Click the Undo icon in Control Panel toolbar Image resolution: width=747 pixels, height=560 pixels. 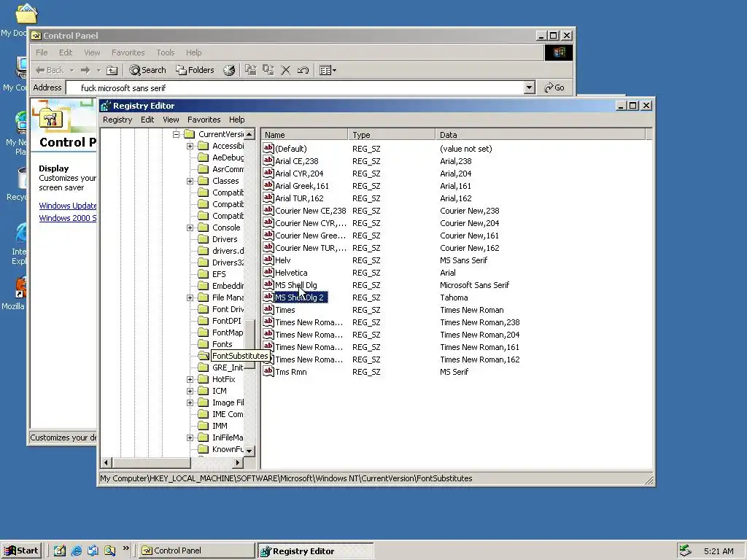coord(303,70)
